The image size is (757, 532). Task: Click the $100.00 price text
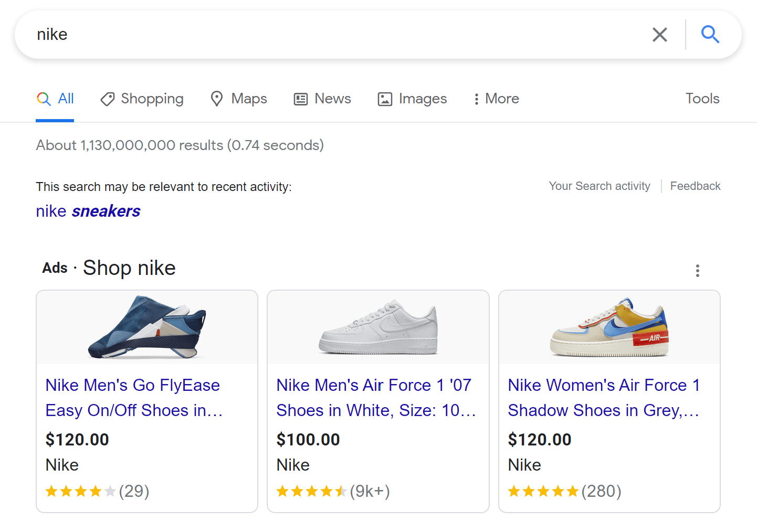pyautogui.click(x=308, y=440)
